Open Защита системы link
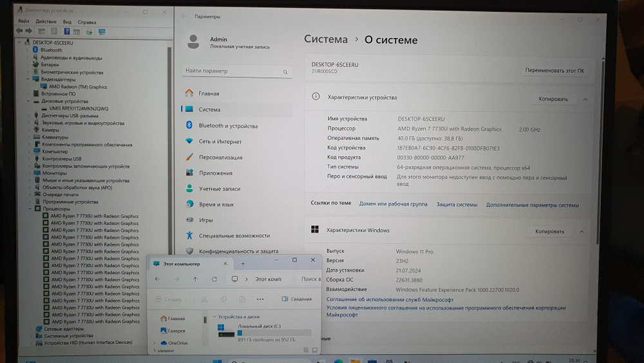The width and height of the screenshot is (644, 363). coord(457,204)
